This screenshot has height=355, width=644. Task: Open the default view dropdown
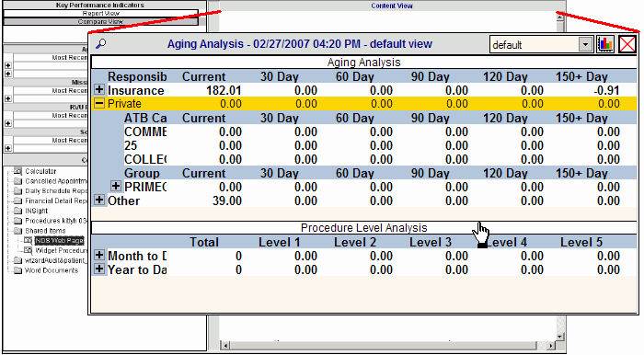click(585, 44)
